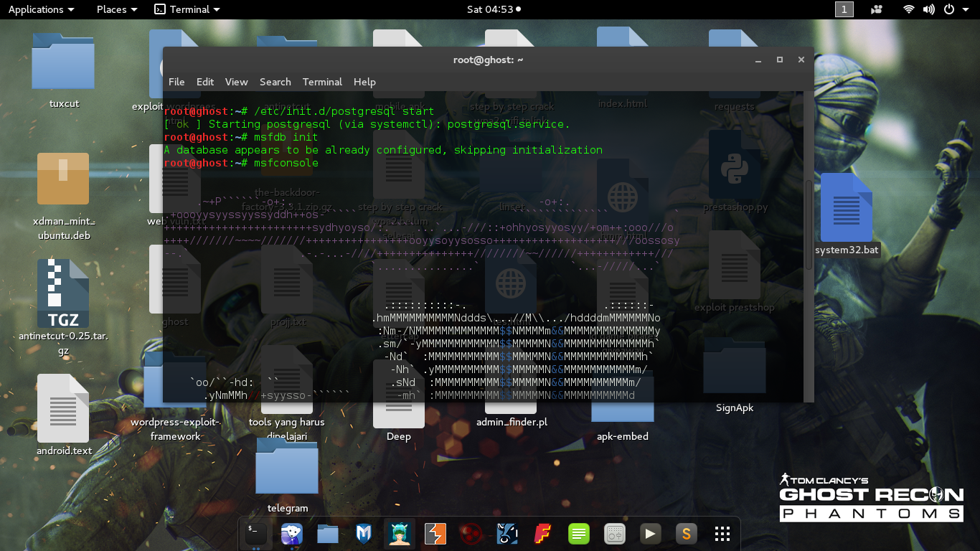Open Leafpad from the dock
Screen dimensions: 980x551
pyautogui.click(x=578, y=534)
